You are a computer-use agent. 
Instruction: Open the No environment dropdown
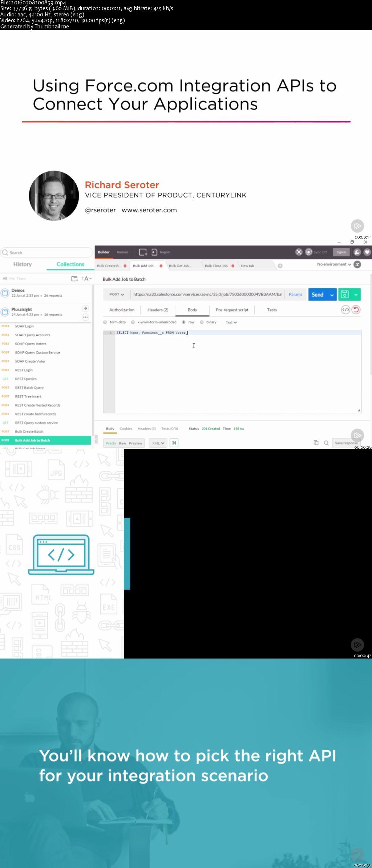click(x=334, y=264)
